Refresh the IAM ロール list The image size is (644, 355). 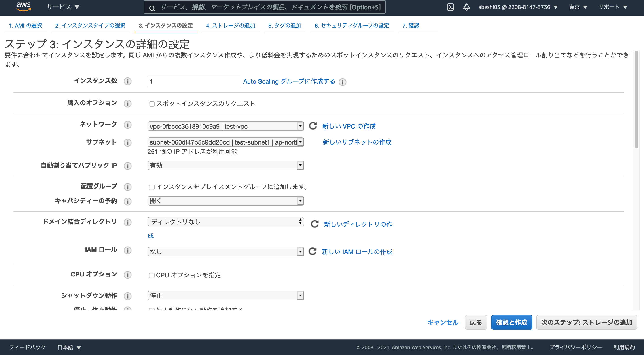[x=313, y=251]
